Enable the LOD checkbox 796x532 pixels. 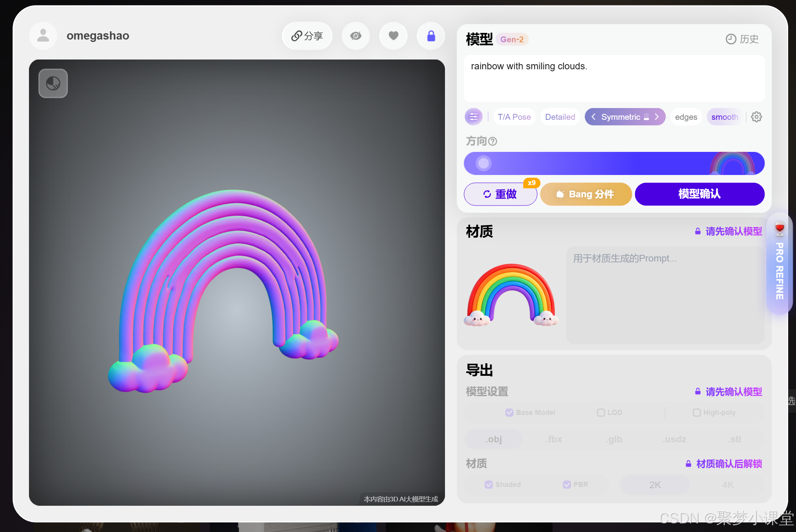(601, 413)
